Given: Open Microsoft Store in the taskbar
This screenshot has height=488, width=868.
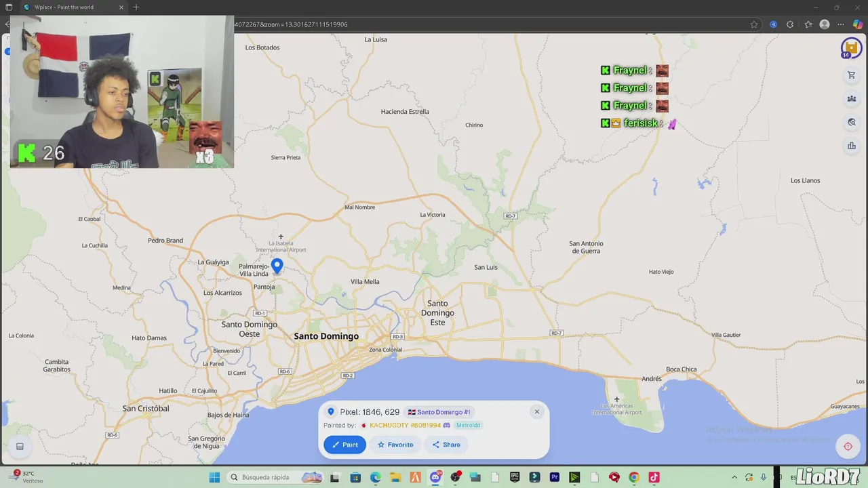Looking at the screenshot, I should pos(355,477).
